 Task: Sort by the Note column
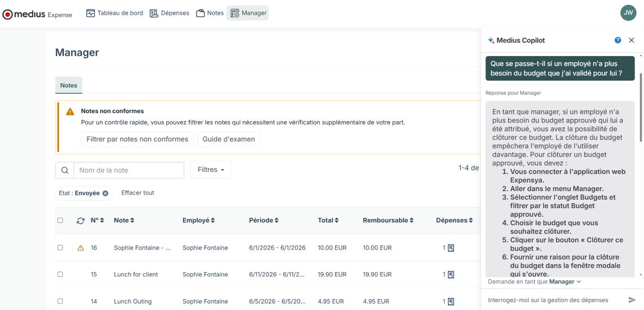(x=124, y=221)
